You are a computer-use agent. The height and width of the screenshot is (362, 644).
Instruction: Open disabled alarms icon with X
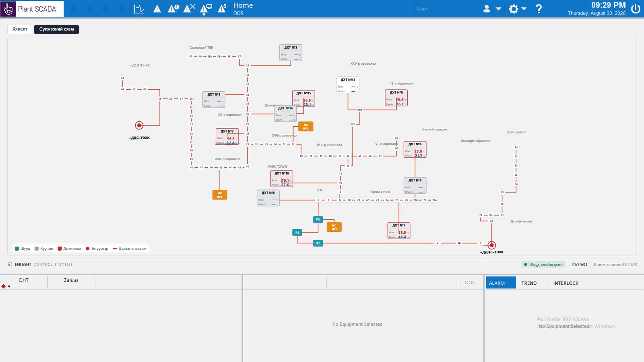[x=189, y=8]
